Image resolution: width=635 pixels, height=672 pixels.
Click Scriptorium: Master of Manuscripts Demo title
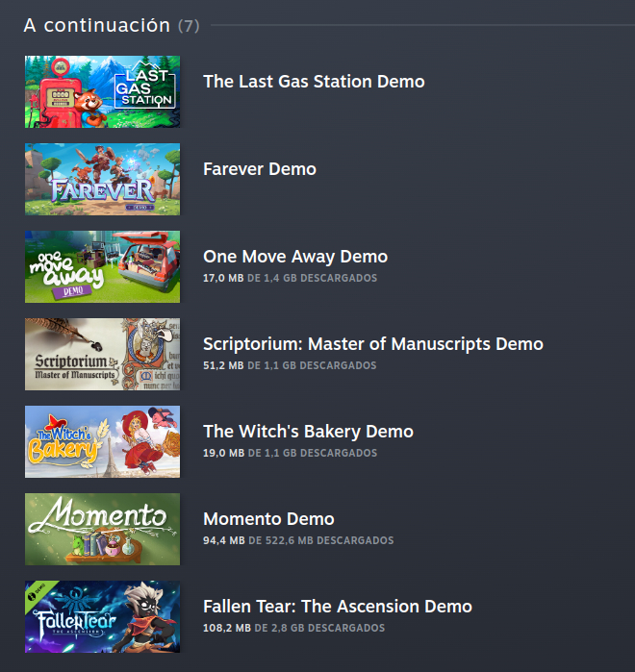click(x=373, y=344)
